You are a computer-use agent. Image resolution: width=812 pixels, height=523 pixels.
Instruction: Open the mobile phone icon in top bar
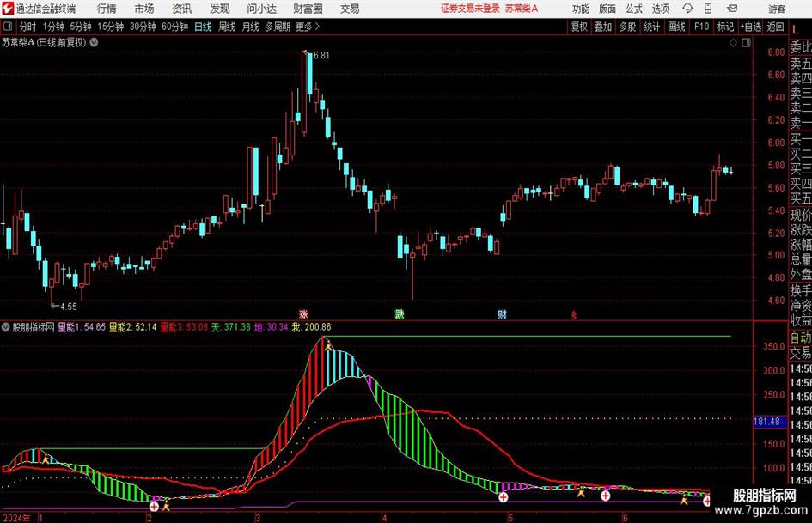708,9
